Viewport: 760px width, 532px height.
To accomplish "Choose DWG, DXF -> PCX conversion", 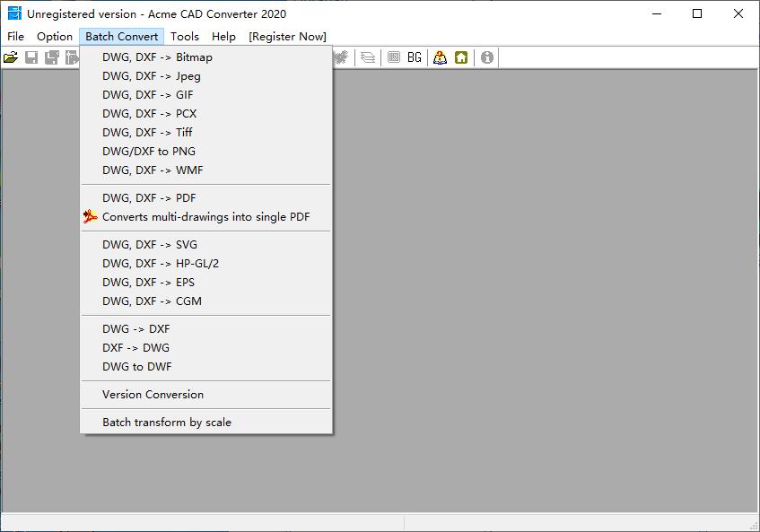I will point(206,114).
